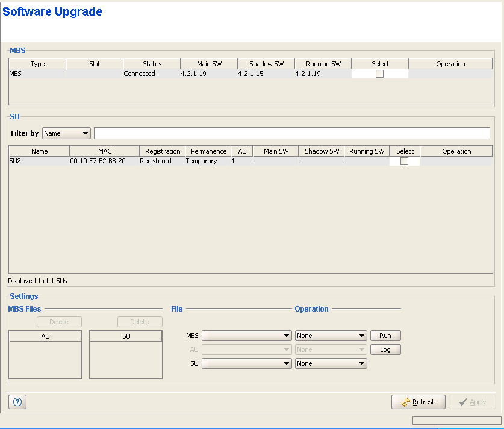Click the Running SW header in MBS table
This screenshot has height=429, width=504.
pos(323,64)
